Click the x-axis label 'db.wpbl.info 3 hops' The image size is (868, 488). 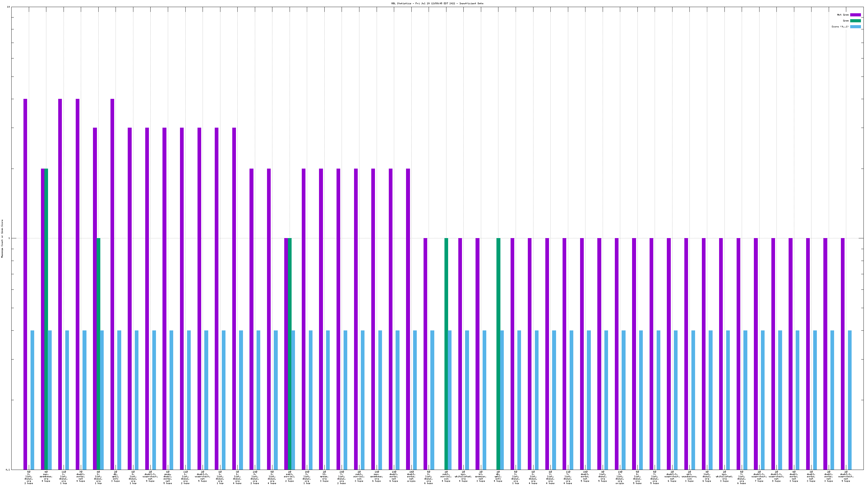click(115, 476)
